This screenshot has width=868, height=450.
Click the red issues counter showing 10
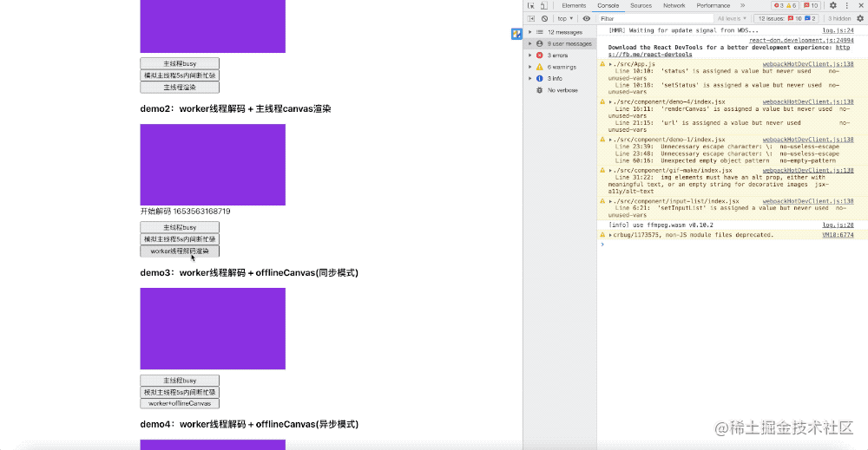click(x=811, y=5)
